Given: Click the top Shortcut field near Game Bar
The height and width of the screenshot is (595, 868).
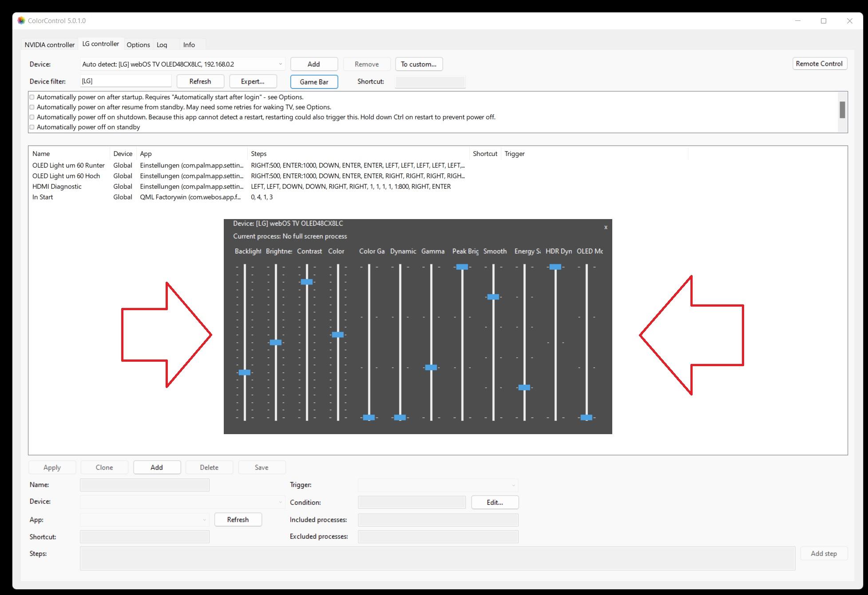Looking at the screenshot, I should [430, 82].
